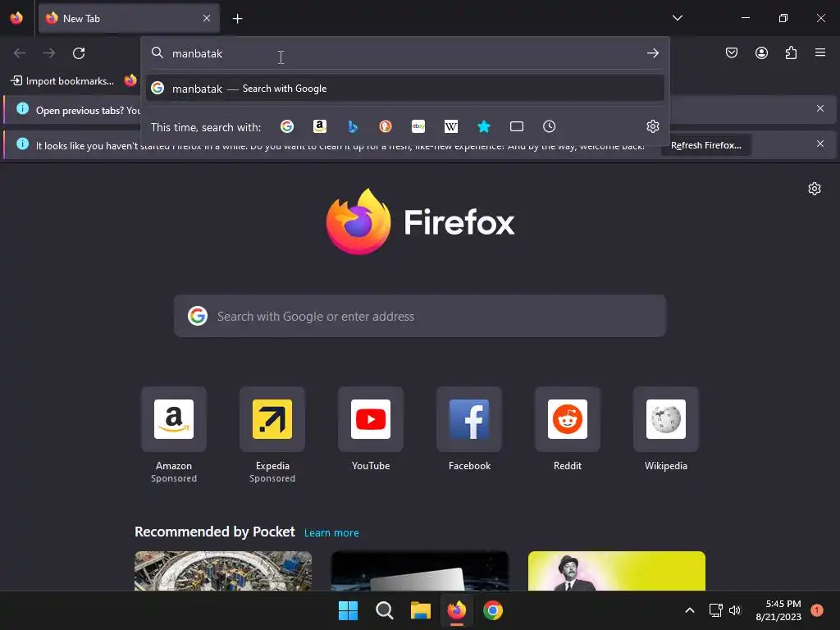The height and width of the screenshot is (630, 840).
Task: Select the New Tab tab
Action: coord(129,18)
